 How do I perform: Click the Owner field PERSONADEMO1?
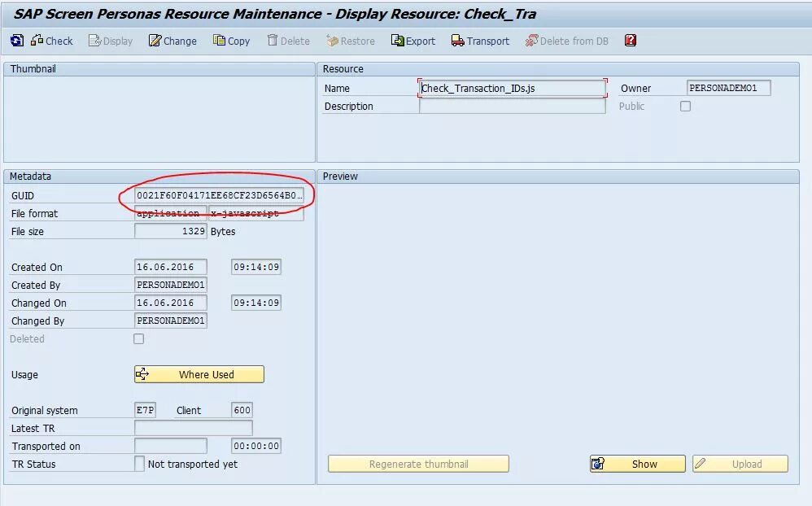[x=729, y=88]
